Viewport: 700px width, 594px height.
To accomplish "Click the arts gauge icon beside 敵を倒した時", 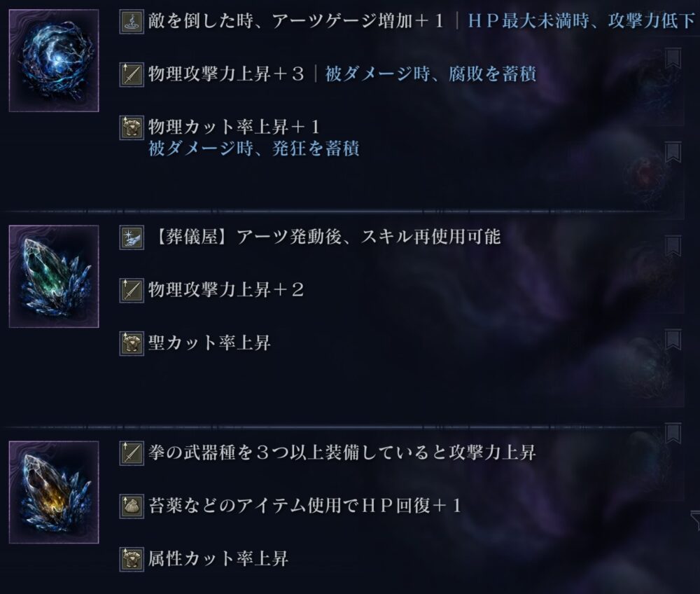I will [132, 22].
